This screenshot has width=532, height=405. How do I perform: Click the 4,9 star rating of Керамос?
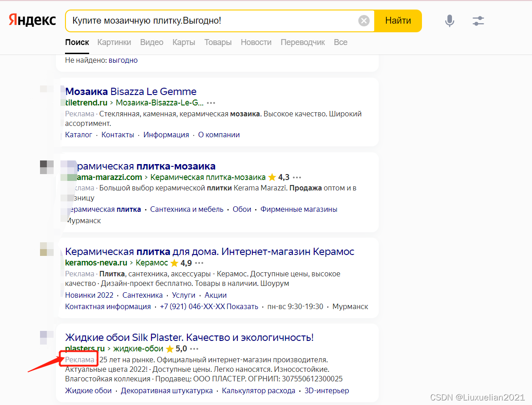(x=181, y=263)
